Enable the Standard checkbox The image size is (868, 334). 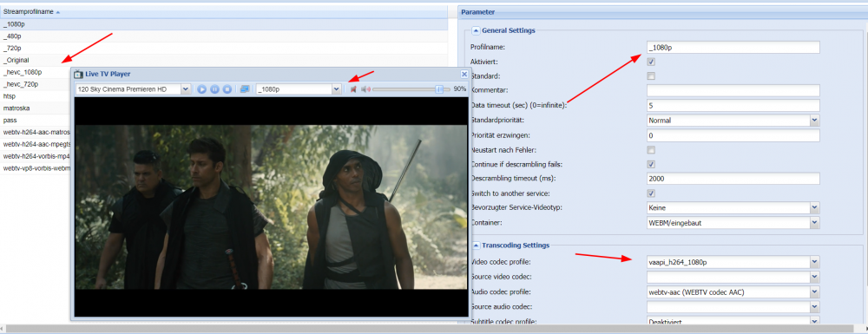pos(651,75)
